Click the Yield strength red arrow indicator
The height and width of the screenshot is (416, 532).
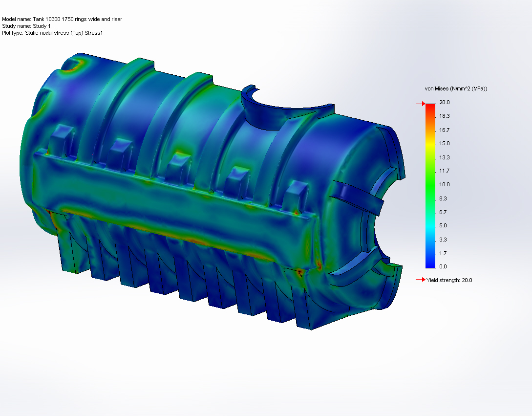[420, 280]
